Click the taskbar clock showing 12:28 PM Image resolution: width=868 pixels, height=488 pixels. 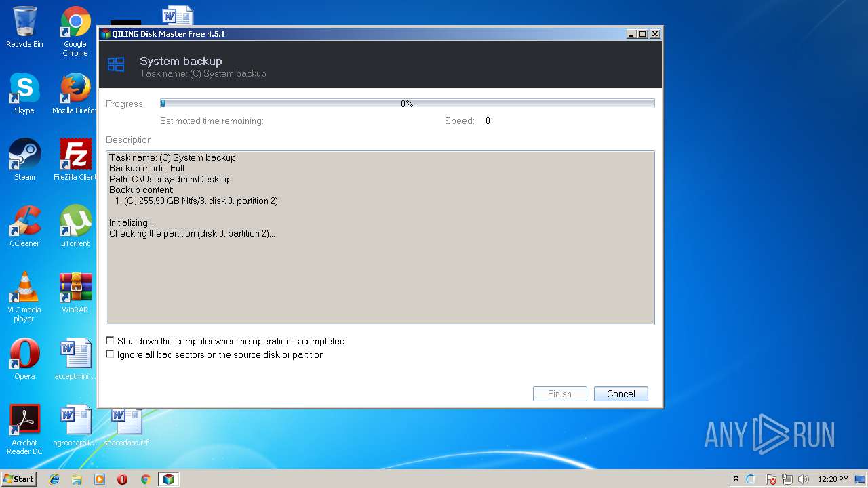pyautogui.click(x=833, y=479)
